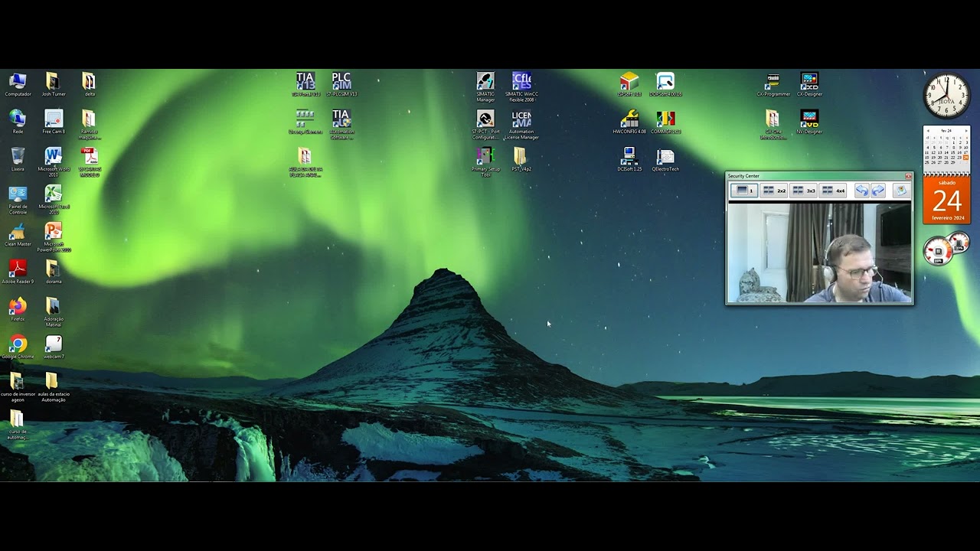Open the PST_V4p2 folder
This screenshot has width=980, height=551.
pos(521,159)
